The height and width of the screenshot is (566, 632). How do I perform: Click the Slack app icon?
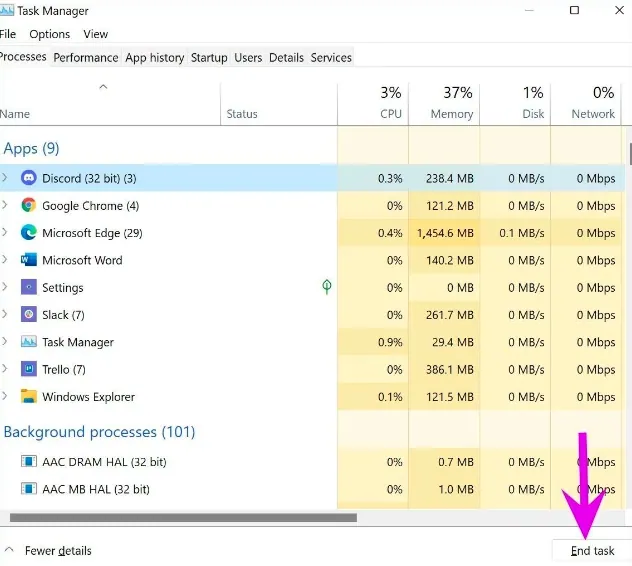point(29,314)
